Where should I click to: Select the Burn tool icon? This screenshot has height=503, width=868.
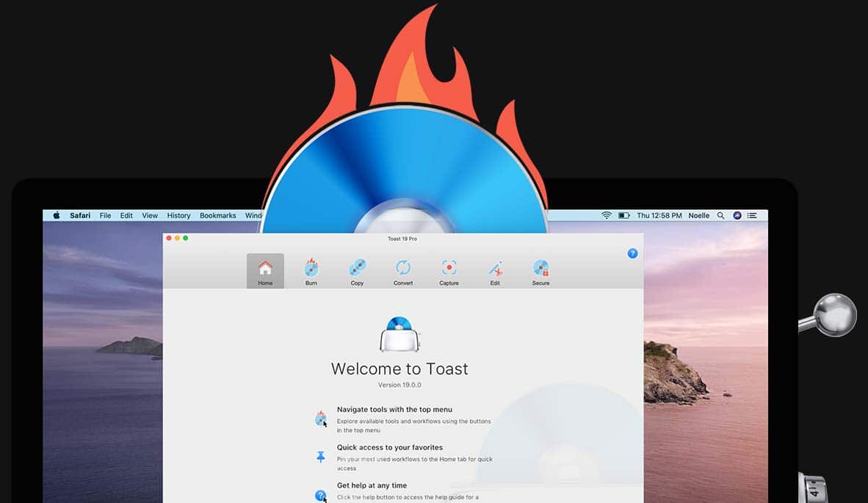[311, 268]
